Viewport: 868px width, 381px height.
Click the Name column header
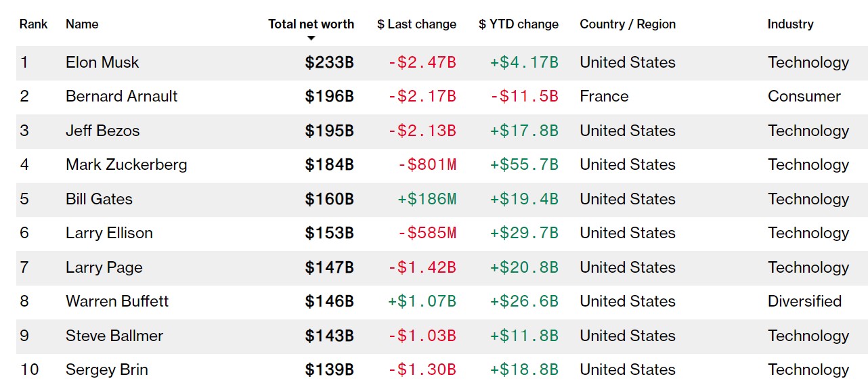point(82,24)
